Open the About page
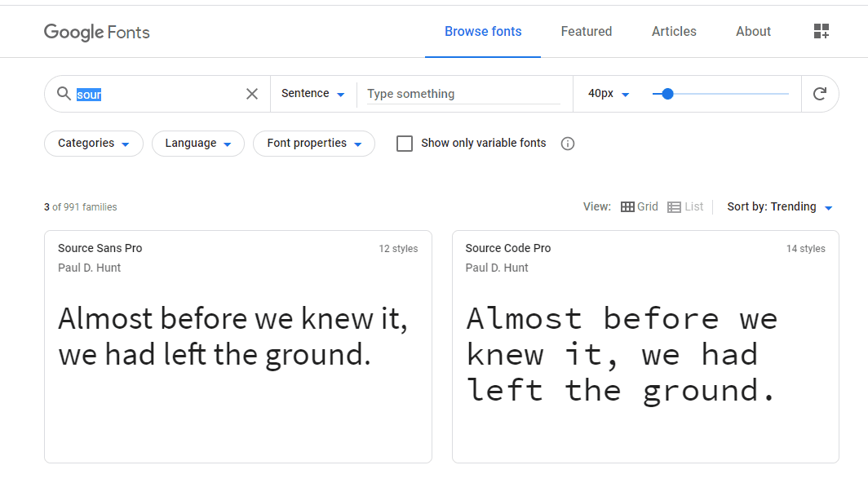The image size is (868, 483). (753, 32)
